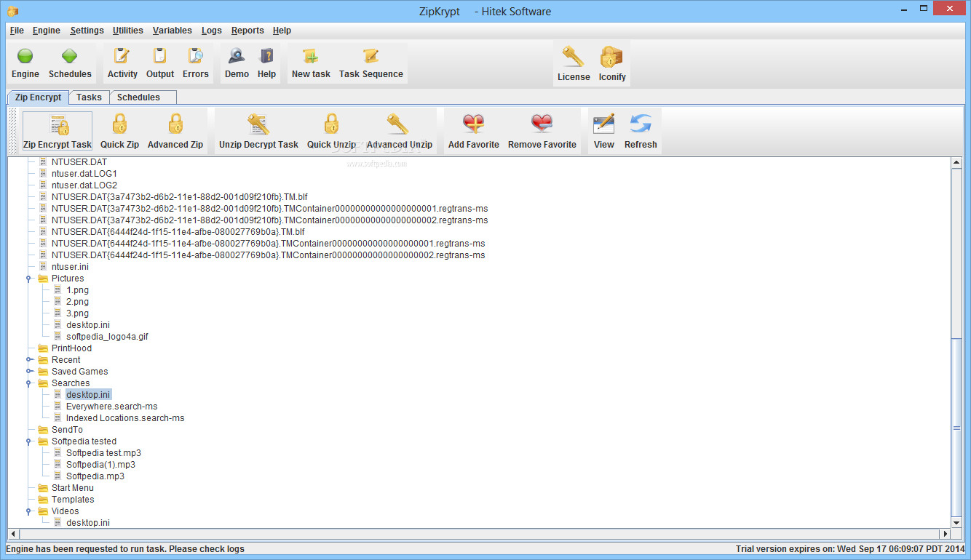Open Advanced Unzip

400,132
